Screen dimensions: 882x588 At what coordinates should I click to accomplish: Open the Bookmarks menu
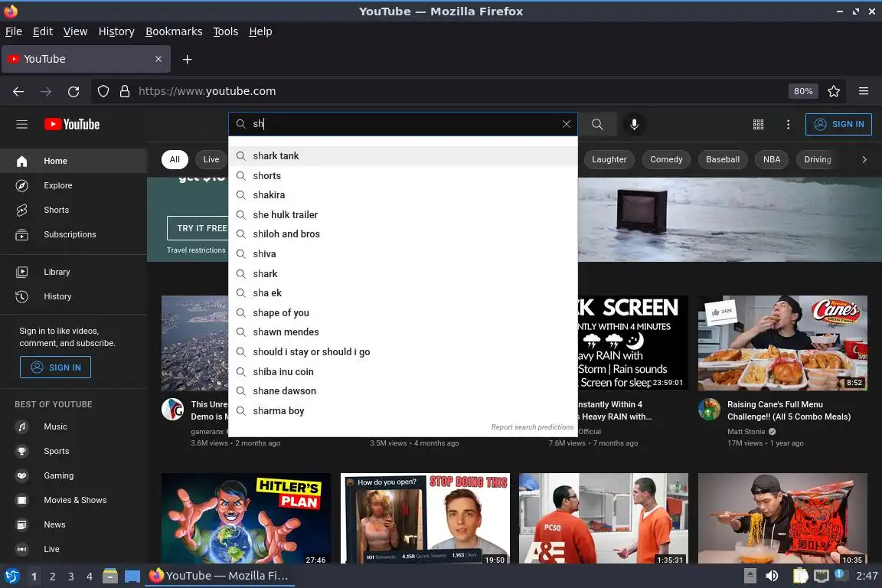(174, 31)
